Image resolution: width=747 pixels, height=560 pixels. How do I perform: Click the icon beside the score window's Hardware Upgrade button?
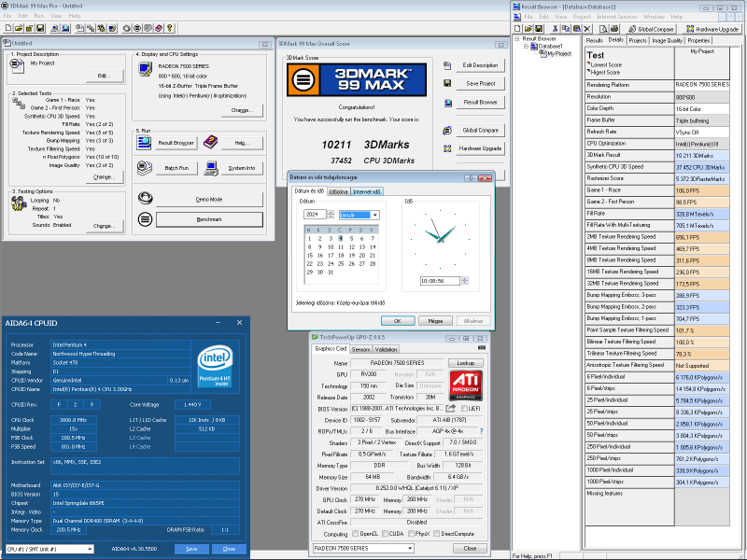447,148
